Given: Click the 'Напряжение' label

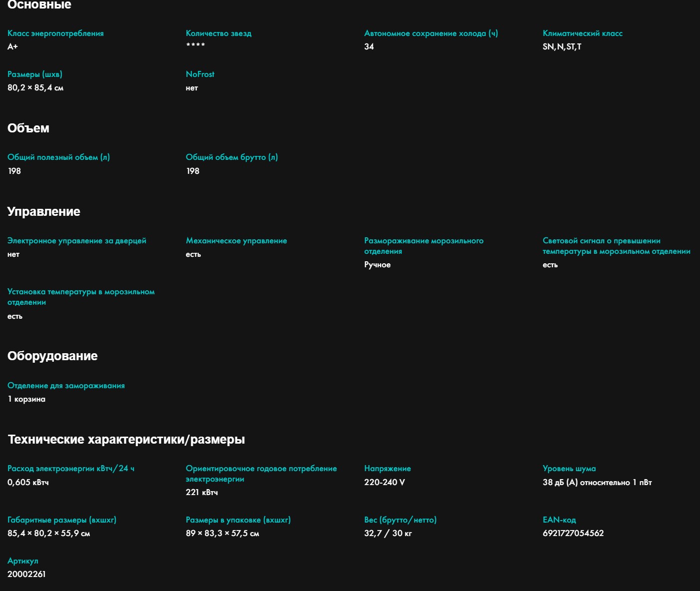Looking at the screenshot, I should [x=387, y=469].
